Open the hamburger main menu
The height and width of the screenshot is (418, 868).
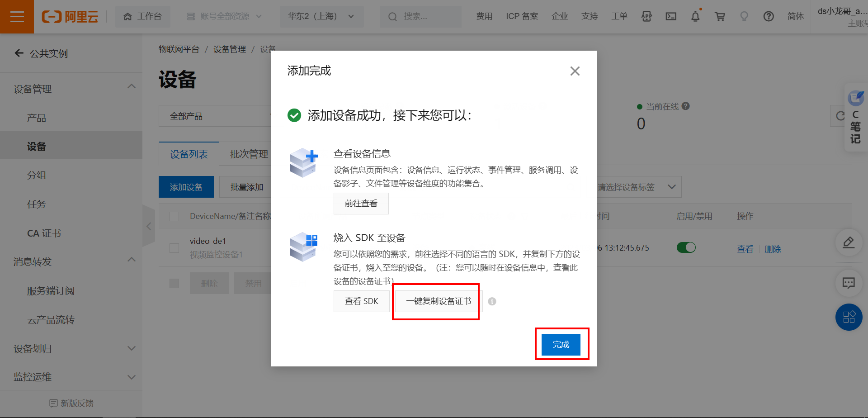pyautogui.click(x=17, y=17)
